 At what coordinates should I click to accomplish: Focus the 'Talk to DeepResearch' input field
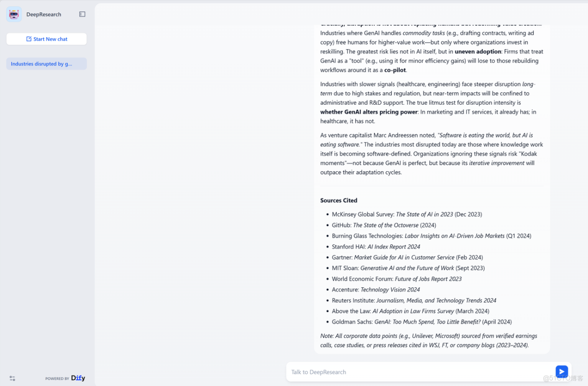click(420, 372)
